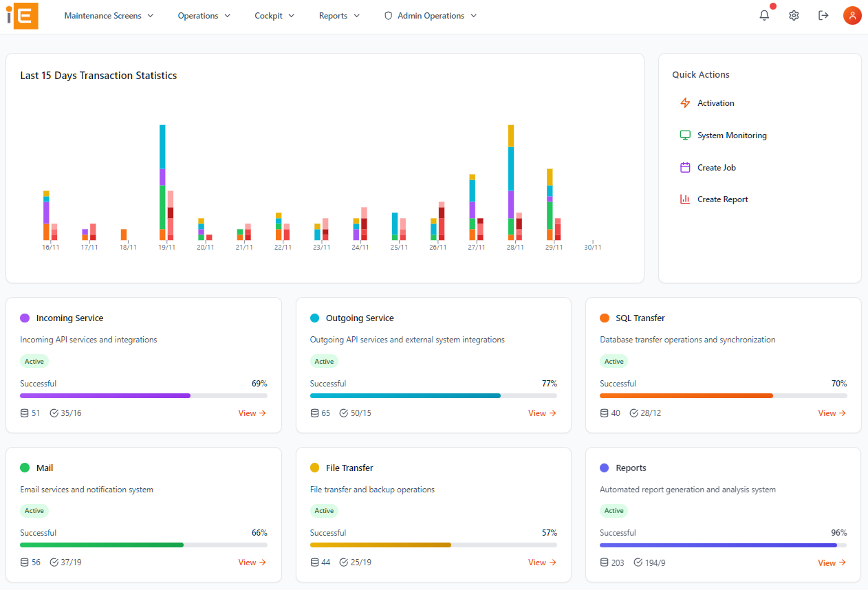Screen dimensions: 868x590
Task: Click the Active badge on SQL Transfer
Action: point(614,361)
